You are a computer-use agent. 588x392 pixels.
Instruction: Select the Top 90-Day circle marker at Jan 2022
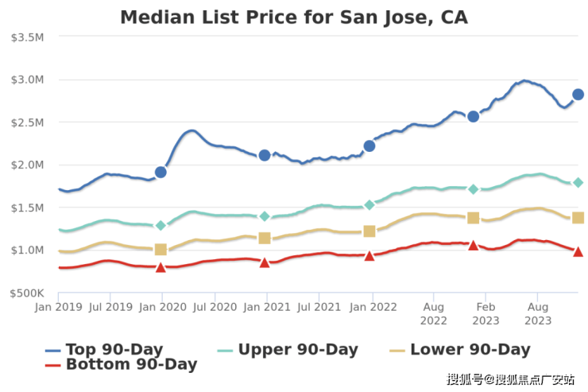(369, 146)
